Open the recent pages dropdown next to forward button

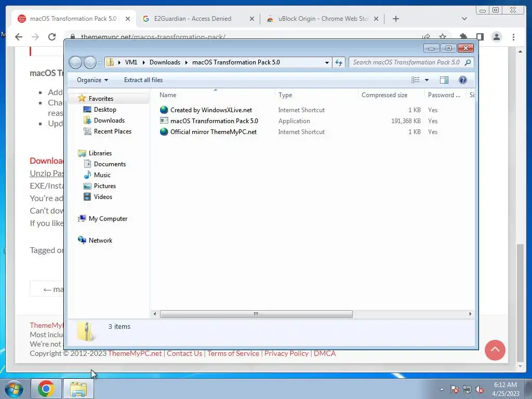100,63
